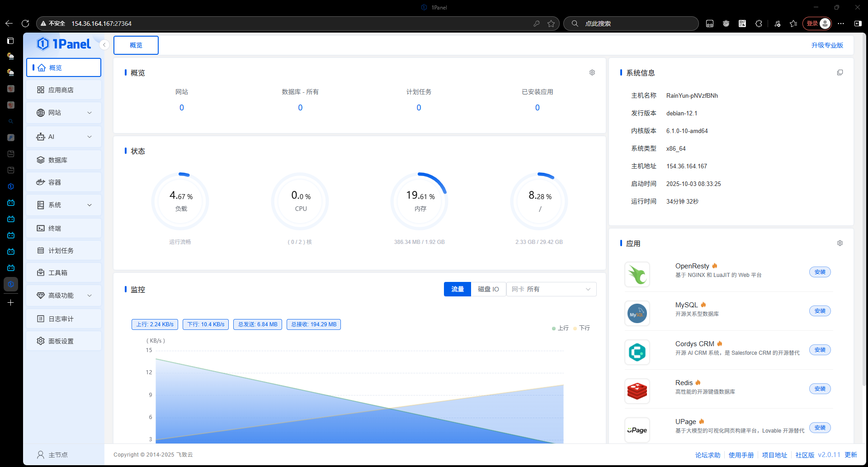Add page to favorites with star icon
This screenshot has width=868, height=467.
coord(551,24)
